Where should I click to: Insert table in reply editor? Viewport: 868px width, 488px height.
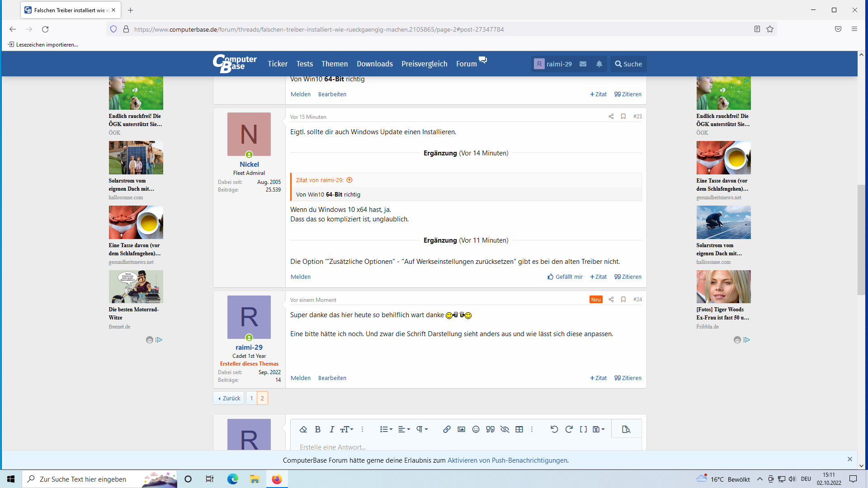coord(519,429)
